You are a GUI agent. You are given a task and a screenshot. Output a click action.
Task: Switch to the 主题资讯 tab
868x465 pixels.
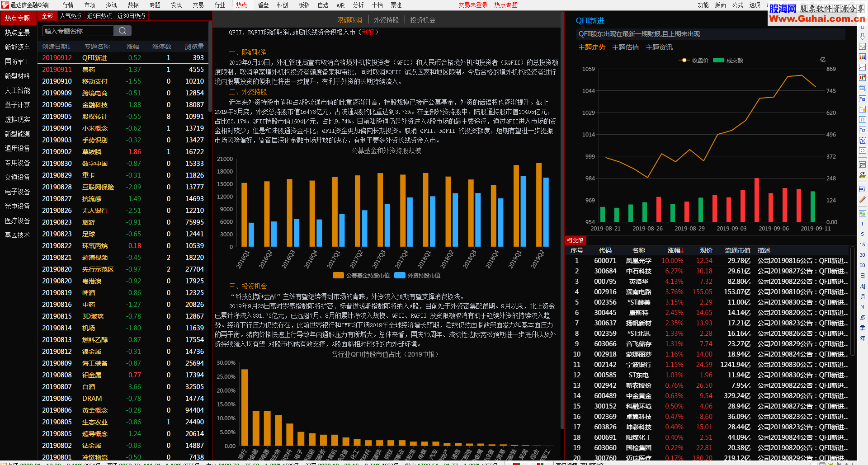pos(659,47)
